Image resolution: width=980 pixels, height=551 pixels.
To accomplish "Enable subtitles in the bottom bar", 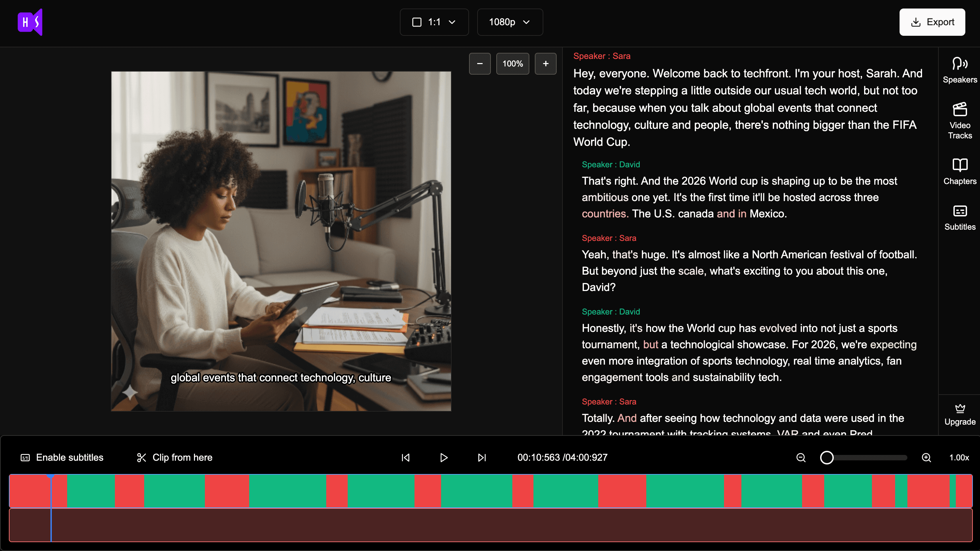I will 69,457.
